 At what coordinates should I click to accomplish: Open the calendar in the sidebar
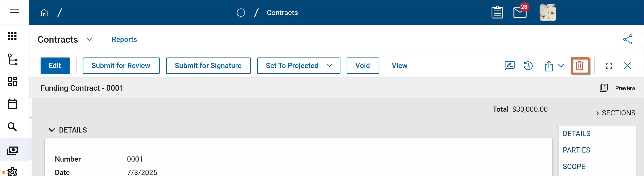pyautogui.click(x=12, y=104)
